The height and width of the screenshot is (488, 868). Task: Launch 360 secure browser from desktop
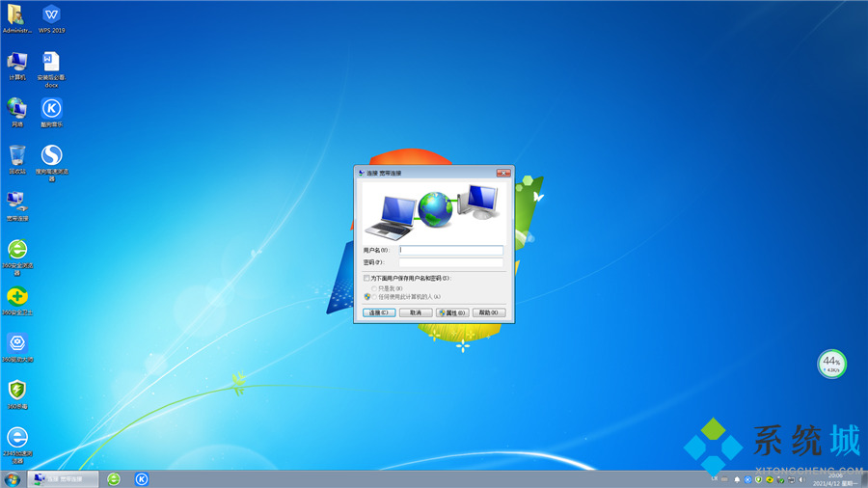click(17, 258)
